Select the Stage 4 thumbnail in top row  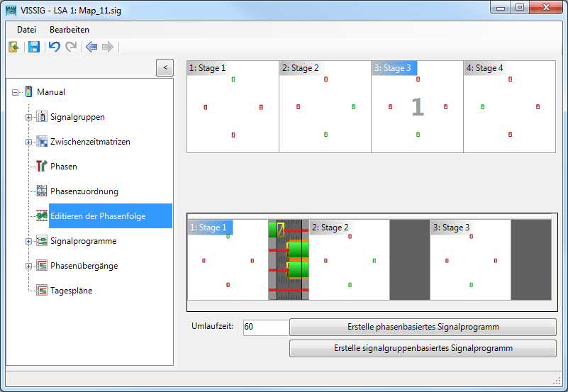(509, 106)
